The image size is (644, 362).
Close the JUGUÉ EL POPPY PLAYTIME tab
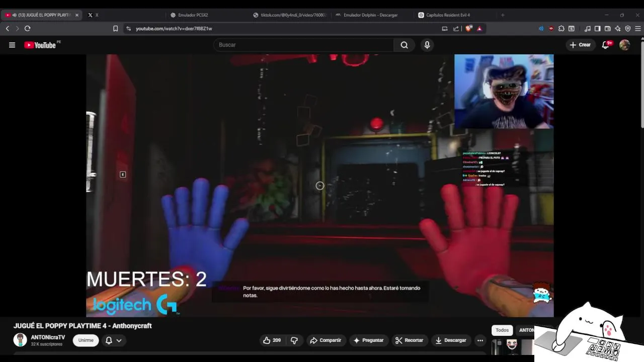77,15
